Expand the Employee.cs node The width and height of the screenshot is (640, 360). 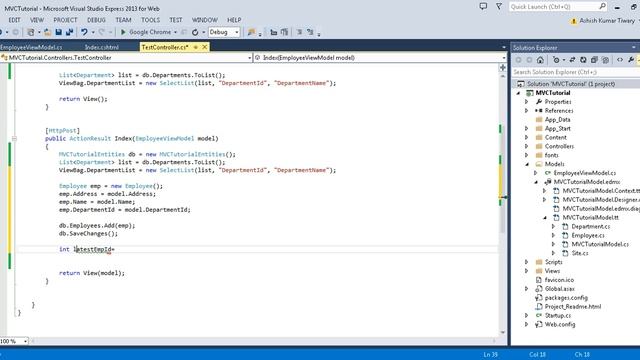553,236
